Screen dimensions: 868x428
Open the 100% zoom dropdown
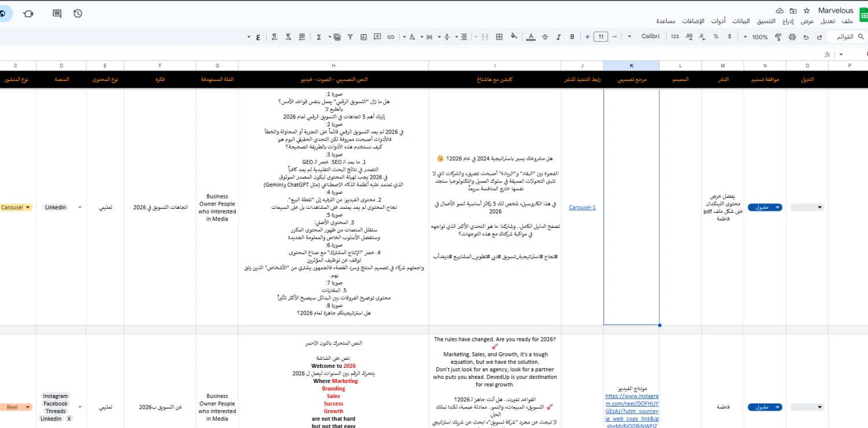coord(756,36)
